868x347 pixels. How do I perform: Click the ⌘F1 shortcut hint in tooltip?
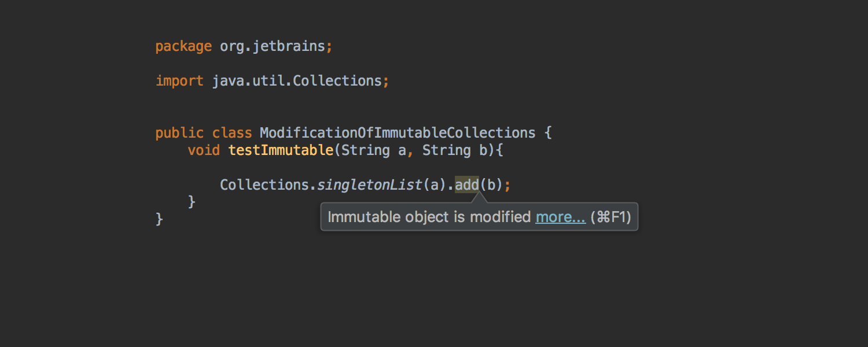(x=610, y=217)
